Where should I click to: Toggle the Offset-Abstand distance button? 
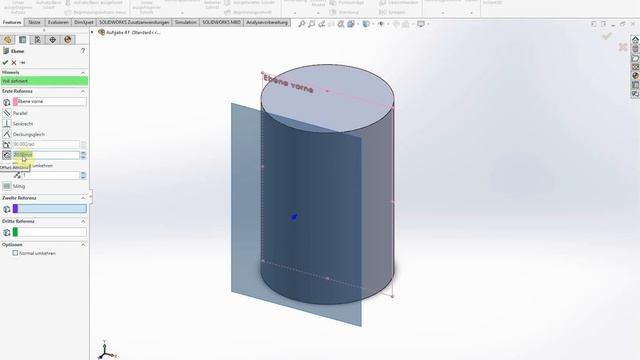(x=7, y=155)
